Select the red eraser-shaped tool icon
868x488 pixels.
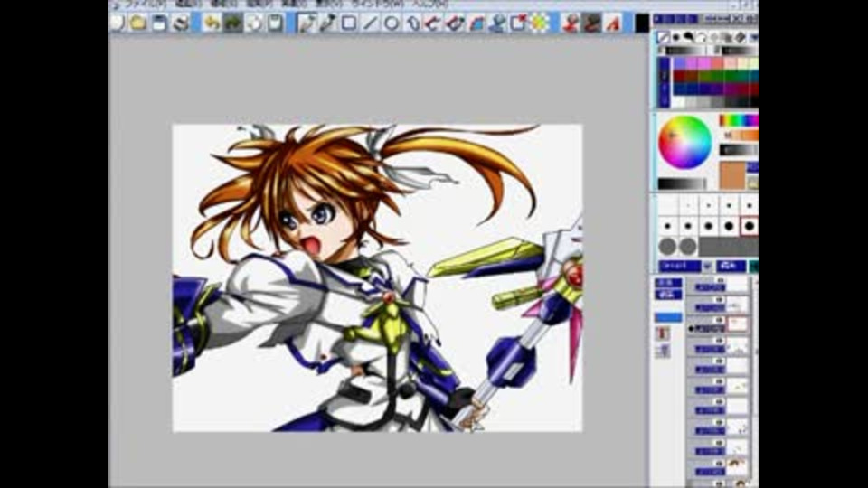pos(455,23)
